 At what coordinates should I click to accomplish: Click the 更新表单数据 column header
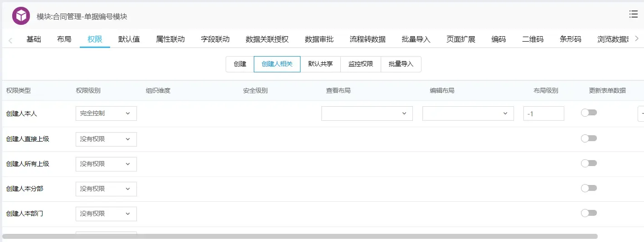(607, 90)
